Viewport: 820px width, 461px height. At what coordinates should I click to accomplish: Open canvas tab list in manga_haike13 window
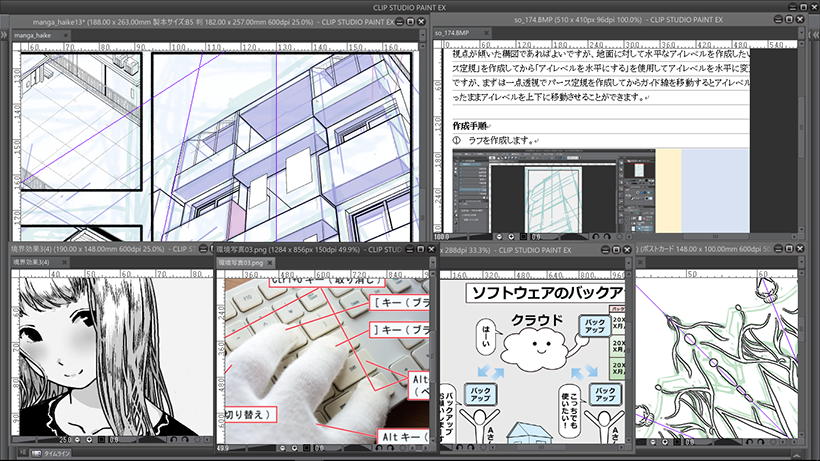[422, 34]
